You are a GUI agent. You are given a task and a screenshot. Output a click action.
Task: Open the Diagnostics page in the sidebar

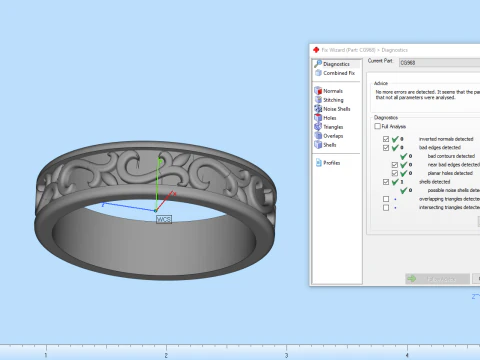337,64
